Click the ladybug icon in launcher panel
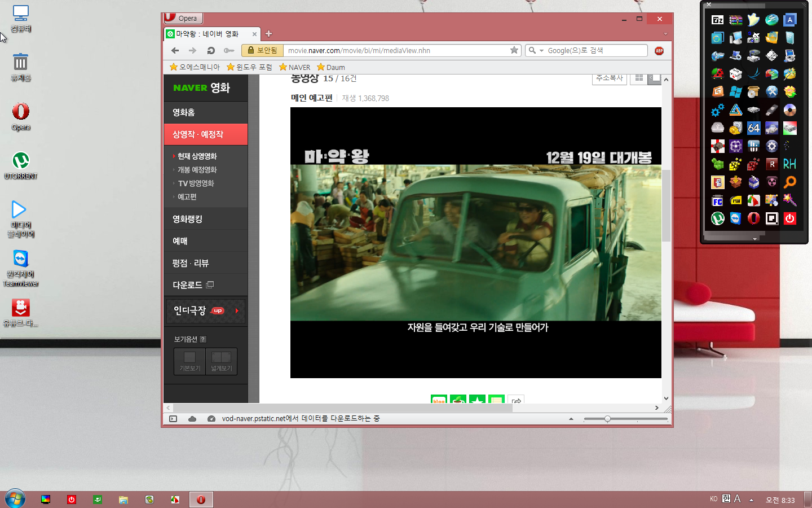The width and height of the screenshot is (812, 508). pyautogui.click(x=718, y=74)
